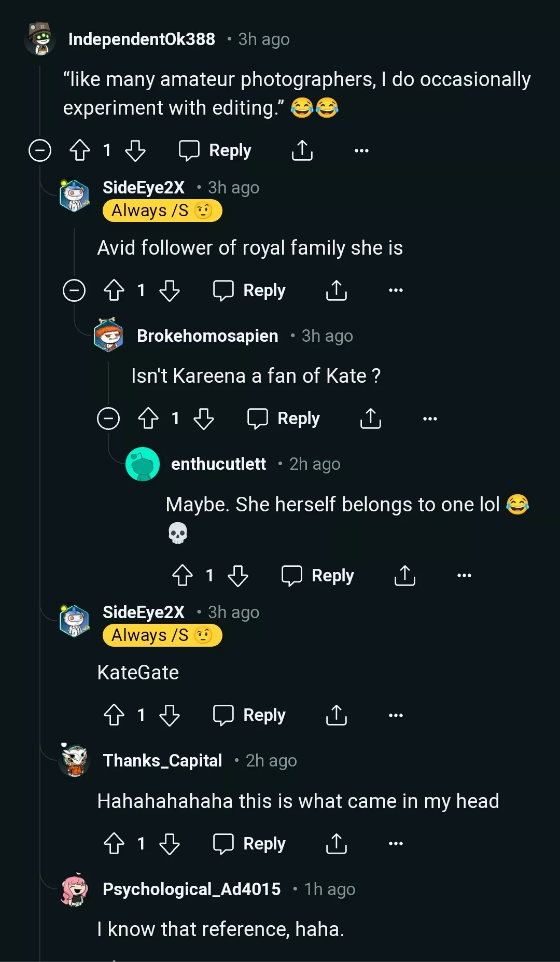Downvote Brokehomosapien's Kareena comment
560x962 pixels.
point(203,419)
